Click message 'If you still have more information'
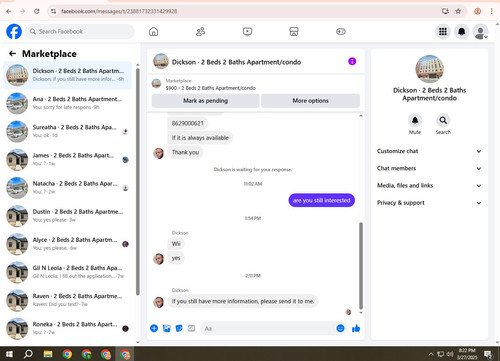500x361 pixels. (x=243, y=301)
